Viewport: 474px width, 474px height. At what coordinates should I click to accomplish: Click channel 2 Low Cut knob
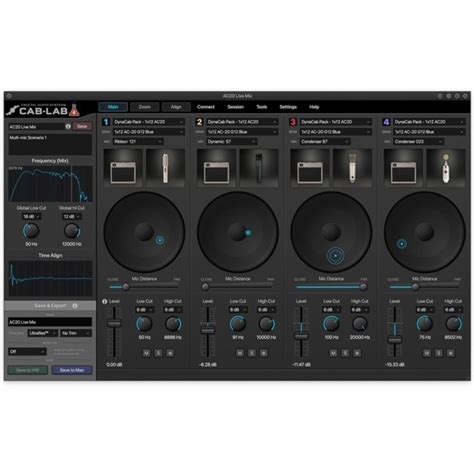click(238, 324)
